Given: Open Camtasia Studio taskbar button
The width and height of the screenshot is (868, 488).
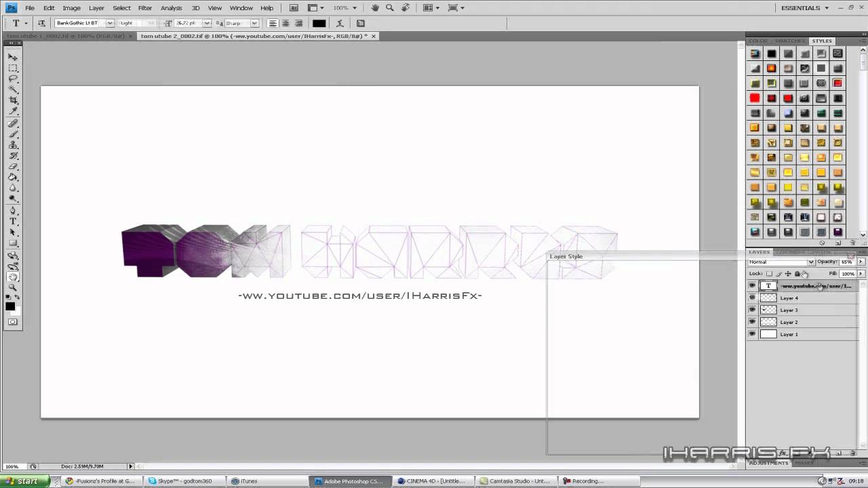Looking at the screenshot, I should tap(517, 481).
